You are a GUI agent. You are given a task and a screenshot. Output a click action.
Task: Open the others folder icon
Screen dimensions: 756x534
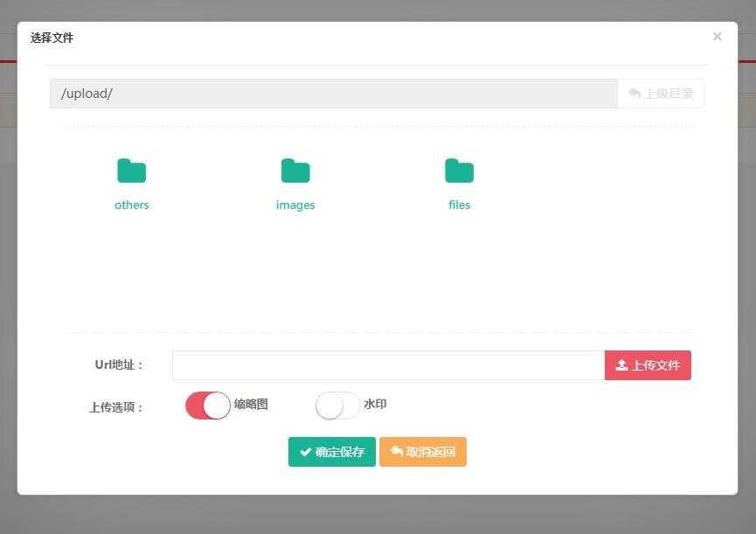132,170
